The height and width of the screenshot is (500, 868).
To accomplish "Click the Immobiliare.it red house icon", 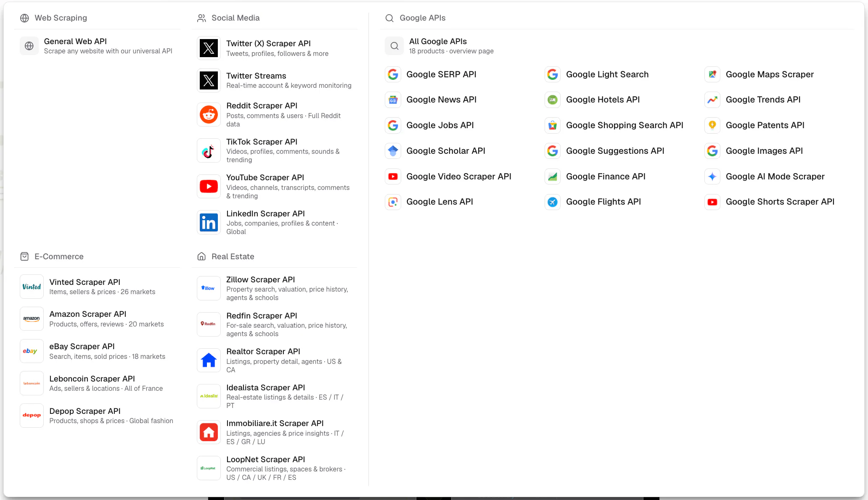I will (209, 432).
